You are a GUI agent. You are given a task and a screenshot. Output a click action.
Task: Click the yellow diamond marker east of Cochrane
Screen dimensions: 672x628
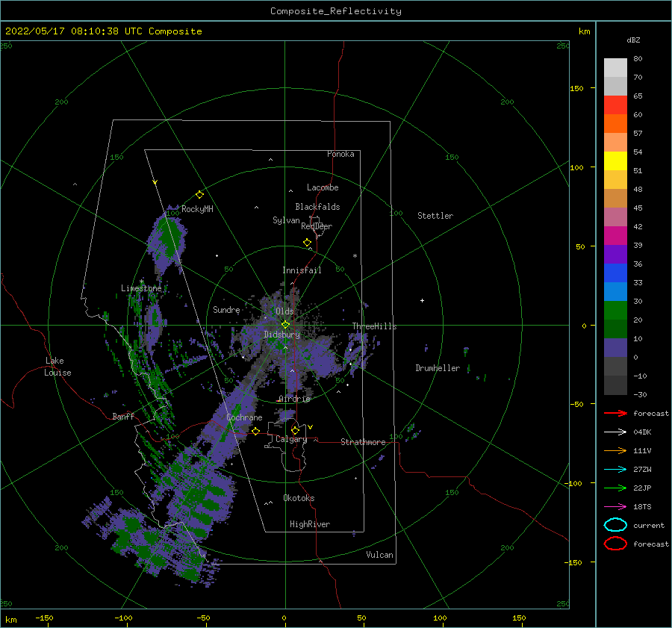(256, 431)
